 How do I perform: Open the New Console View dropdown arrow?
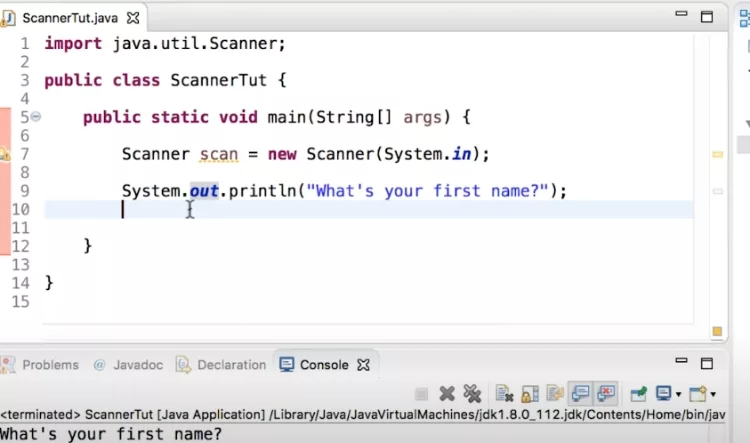pos(713,395)
